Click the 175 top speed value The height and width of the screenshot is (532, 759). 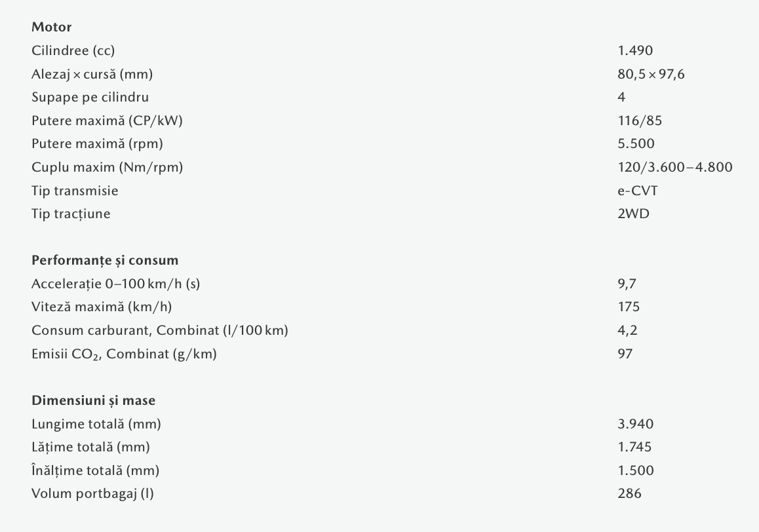pos(629,307)
